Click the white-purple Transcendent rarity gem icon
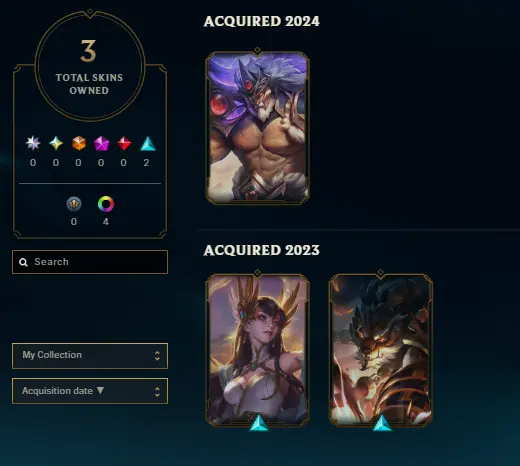520x466 pixels. click(x=33, y=143)
